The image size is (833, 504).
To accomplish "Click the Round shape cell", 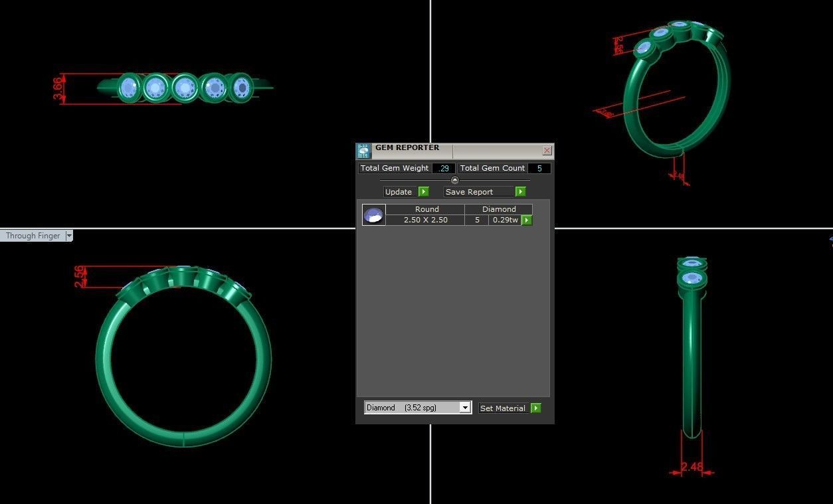I will (425, 209).
